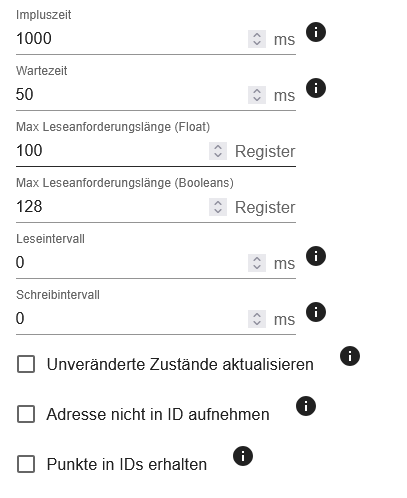Image resolution: width=407 pixels, height=498 pixels.
Task: Click the Schreibintervall stepper control
Action: point(257,319)
